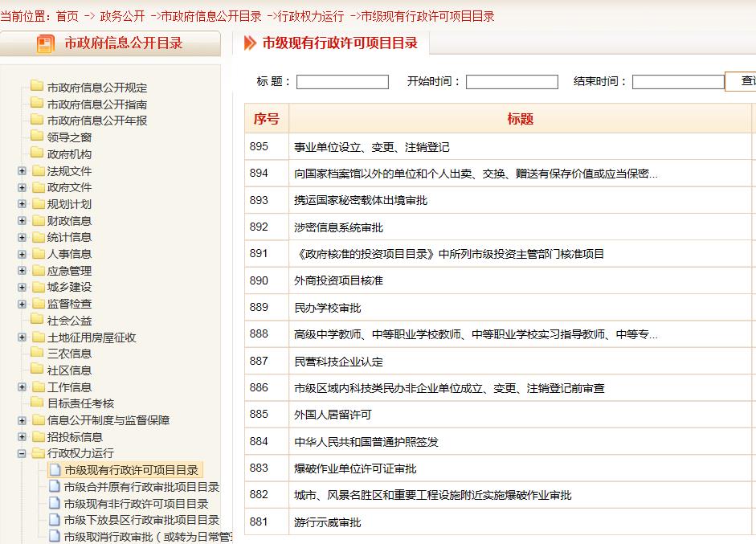Expand the 土地征用房屋征收 tree node
This screenshot has height=544, width=756.
22,337
